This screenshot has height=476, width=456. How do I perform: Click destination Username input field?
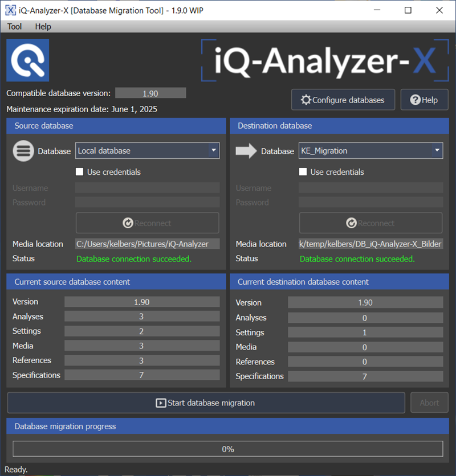tap(371, 187)
